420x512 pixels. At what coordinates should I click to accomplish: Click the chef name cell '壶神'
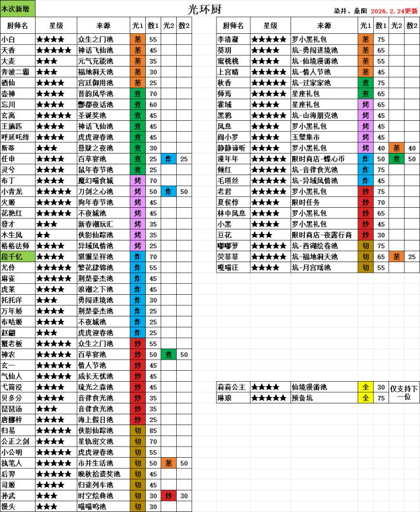tap(17, 94)
